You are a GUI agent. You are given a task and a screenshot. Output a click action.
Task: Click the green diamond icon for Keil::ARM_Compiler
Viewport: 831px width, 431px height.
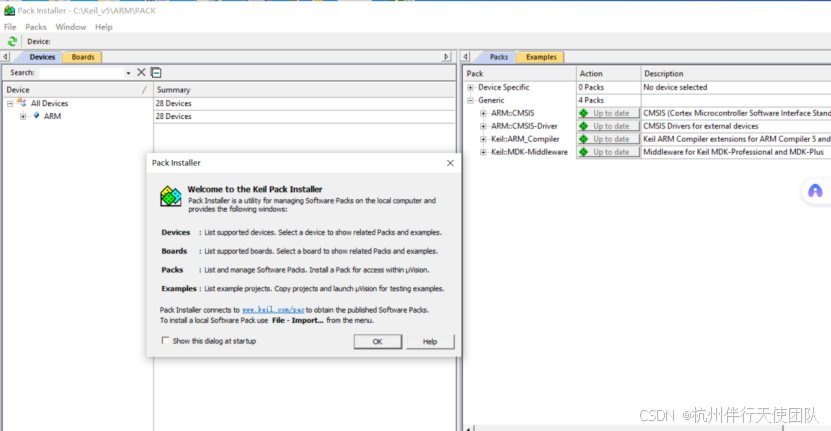pyautogui.click(x=584, y=139)
